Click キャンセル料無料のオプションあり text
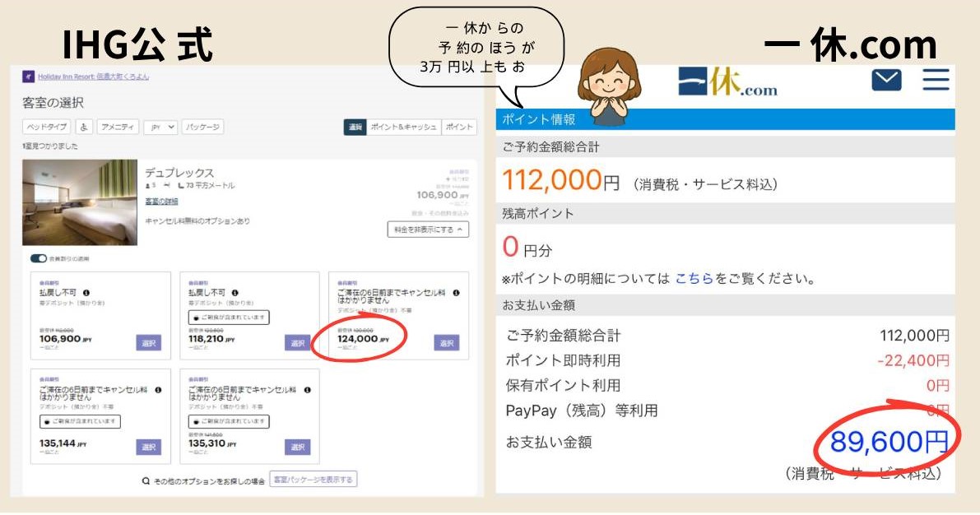This screenshot has height=515, width=980. click(197, 221)
